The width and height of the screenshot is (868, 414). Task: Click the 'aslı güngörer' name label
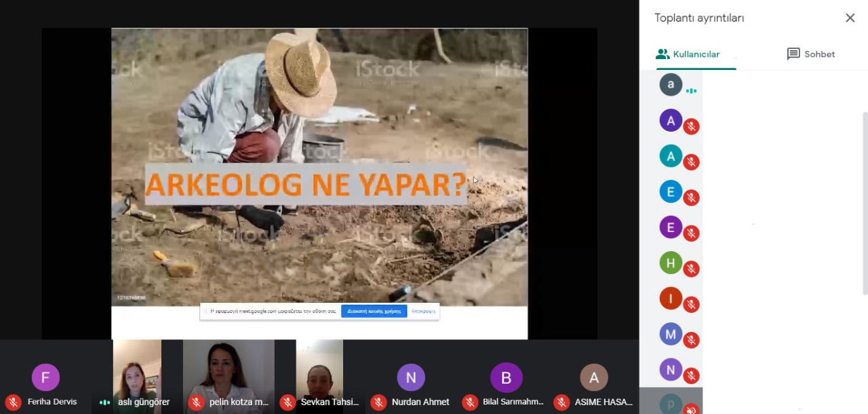(x=144, y=402)
